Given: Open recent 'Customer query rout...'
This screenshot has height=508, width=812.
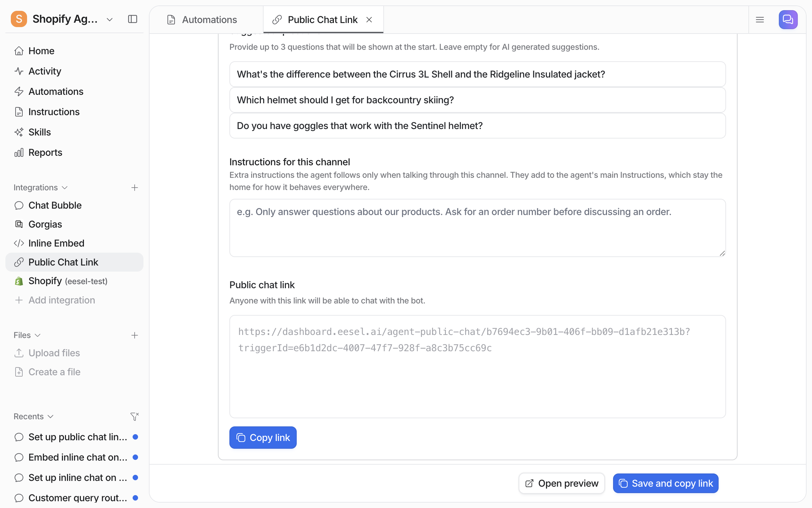Looking at the screenshot, I should pyautogui.click(x=74, y=498).
